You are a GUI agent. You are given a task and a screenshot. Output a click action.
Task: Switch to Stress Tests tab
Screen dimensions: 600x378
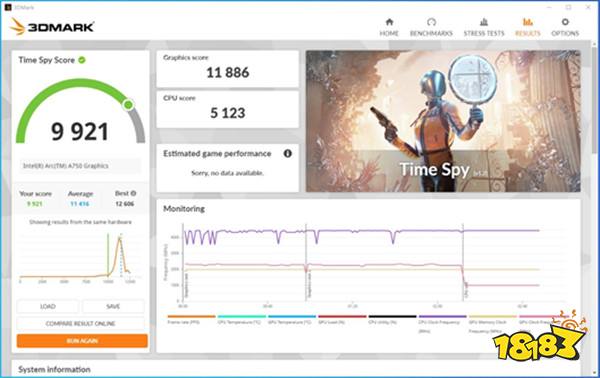[484, 28]
